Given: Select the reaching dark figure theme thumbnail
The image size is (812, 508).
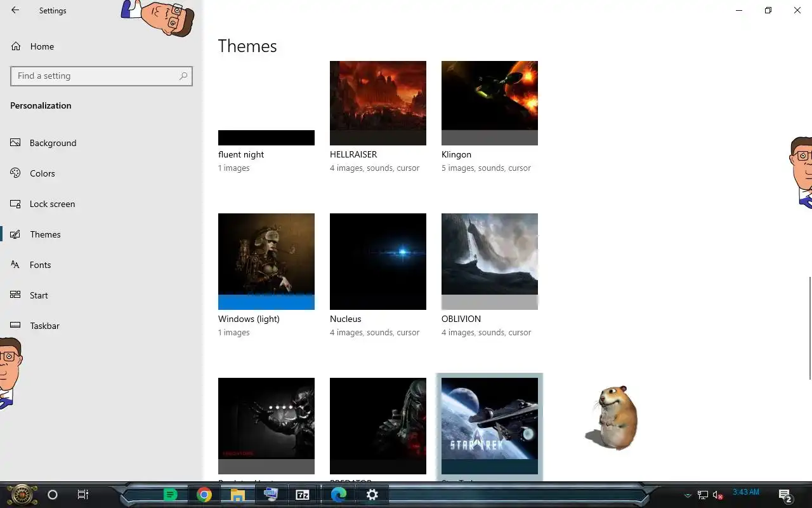Looking at the screenshot, I should tap(266, 425).
